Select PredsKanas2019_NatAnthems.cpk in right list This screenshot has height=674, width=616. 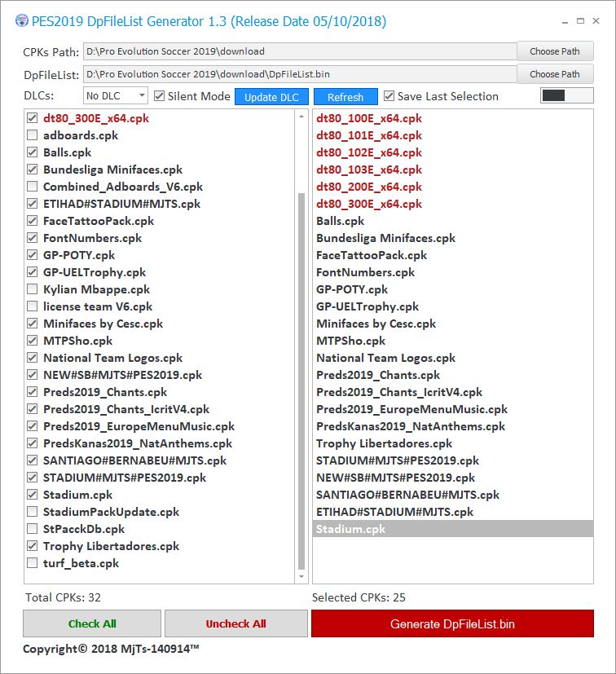pos(411,426)
